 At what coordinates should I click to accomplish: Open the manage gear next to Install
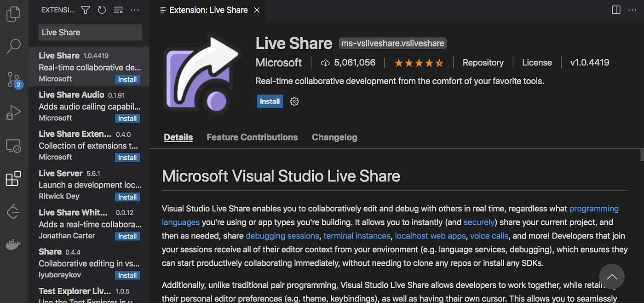[x=294, y=101]
